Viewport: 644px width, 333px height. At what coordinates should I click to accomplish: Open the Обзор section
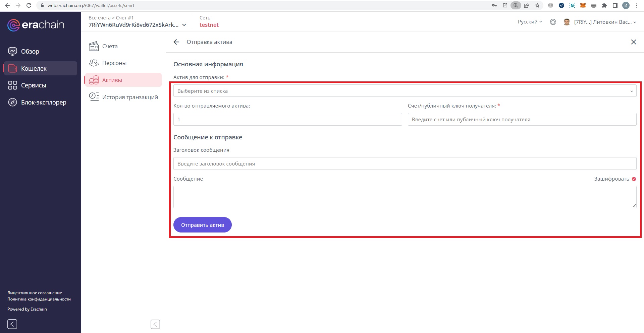pos(30,52)
